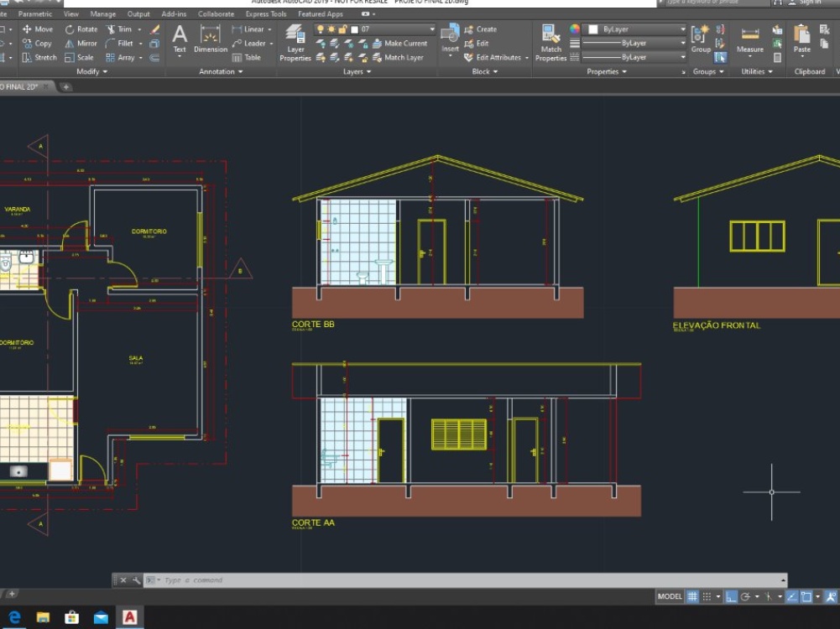The image size is (840, 629).
Task: Click the ByLayer color swatch in Properties
Action: point(593,28)
